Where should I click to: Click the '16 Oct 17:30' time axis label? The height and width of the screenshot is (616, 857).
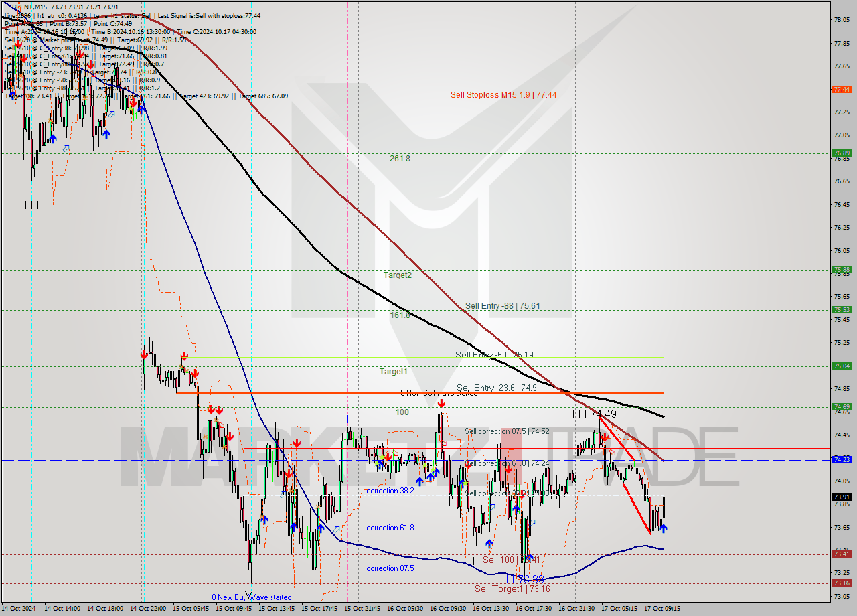click(534, 609)
